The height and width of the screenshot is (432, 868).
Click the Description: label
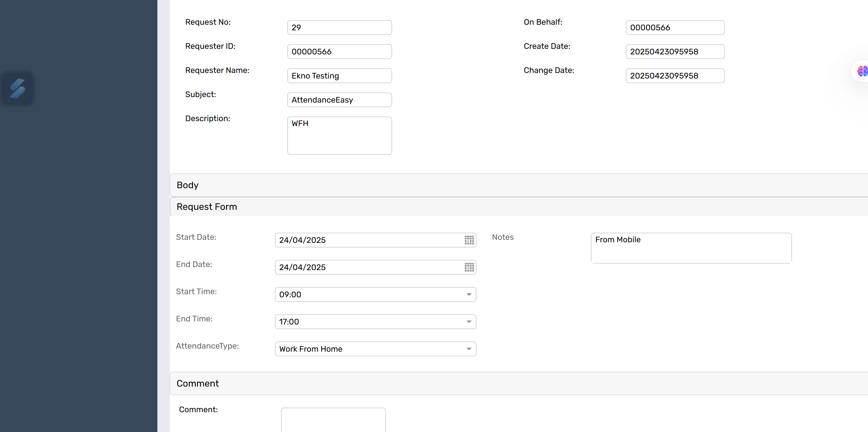click(207, 119)
